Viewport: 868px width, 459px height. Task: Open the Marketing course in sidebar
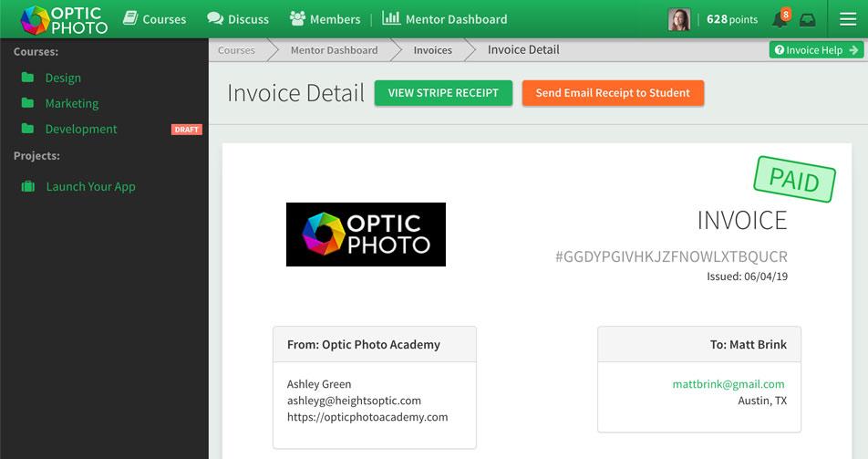pos(72,103)
